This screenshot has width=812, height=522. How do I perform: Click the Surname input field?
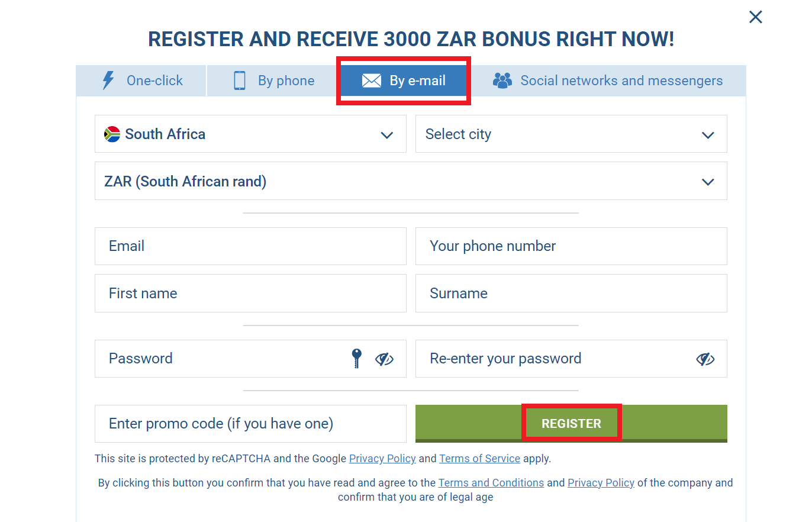(571, 294)
